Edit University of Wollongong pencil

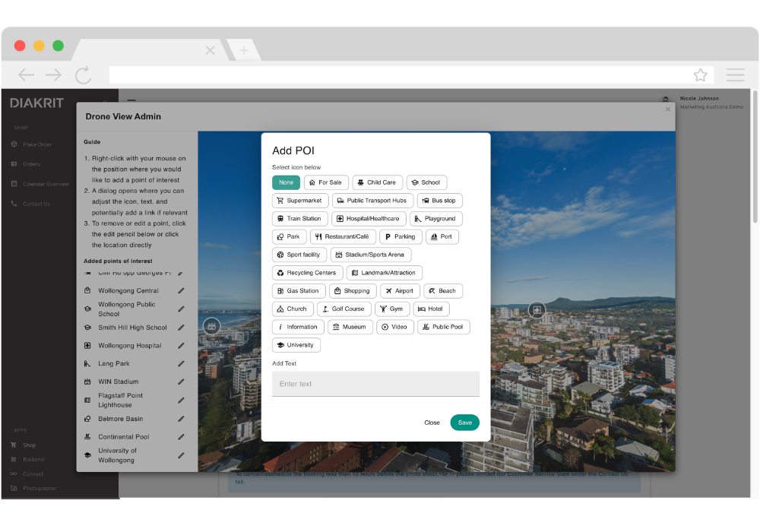[x=181, y=455]
